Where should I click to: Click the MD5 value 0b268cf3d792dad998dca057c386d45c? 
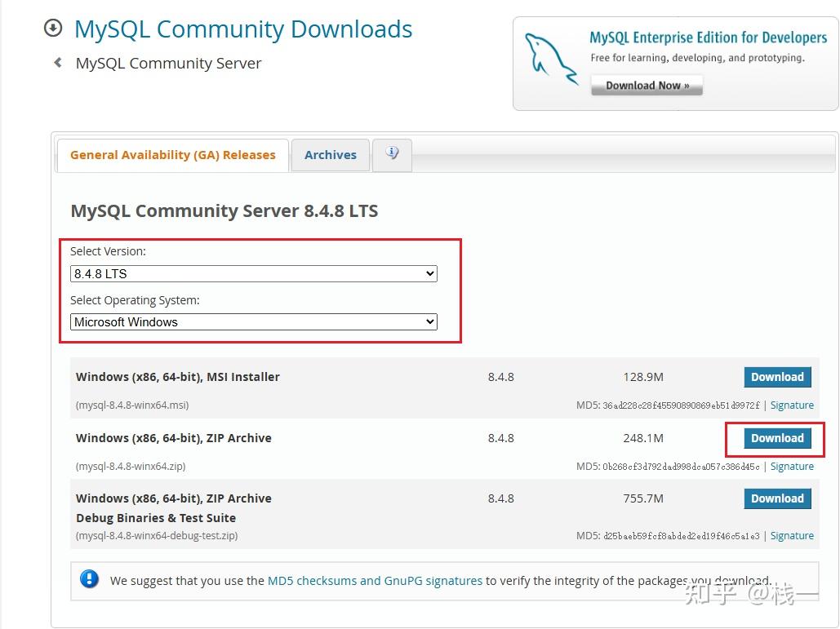click(681, 467)
